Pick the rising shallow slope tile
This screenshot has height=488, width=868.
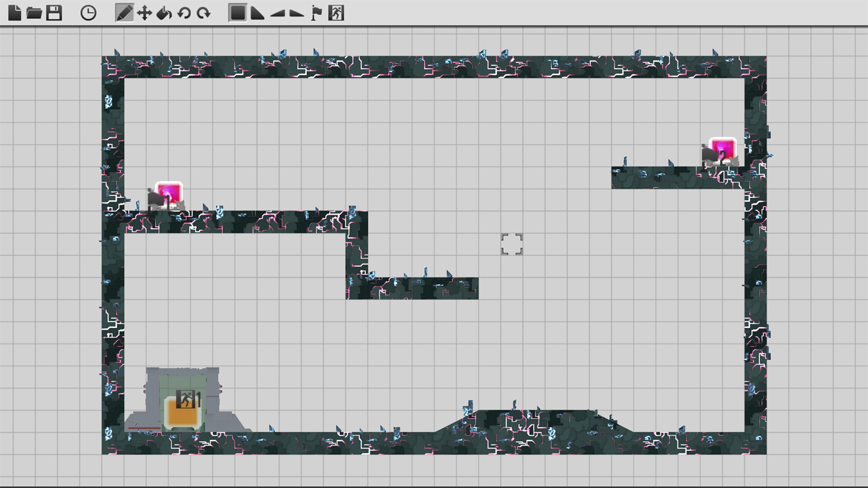277,13
